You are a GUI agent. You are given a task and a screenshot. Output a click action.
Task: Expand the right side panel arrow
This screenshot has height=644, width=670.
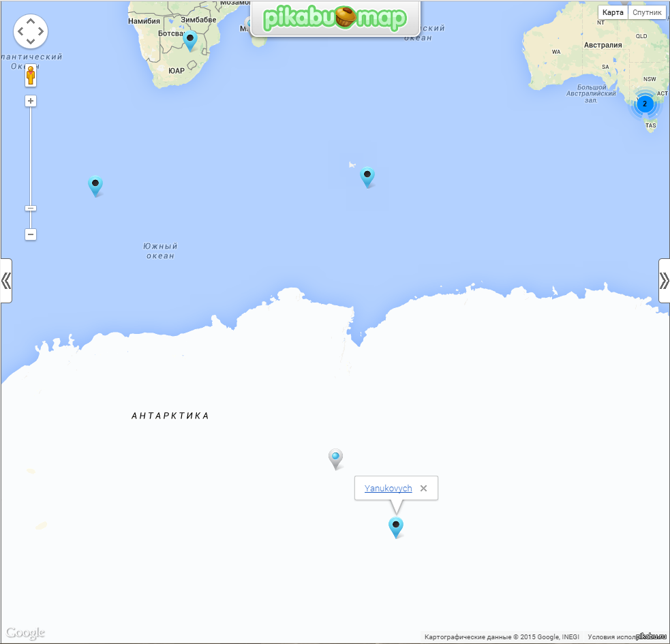[664, 280]
